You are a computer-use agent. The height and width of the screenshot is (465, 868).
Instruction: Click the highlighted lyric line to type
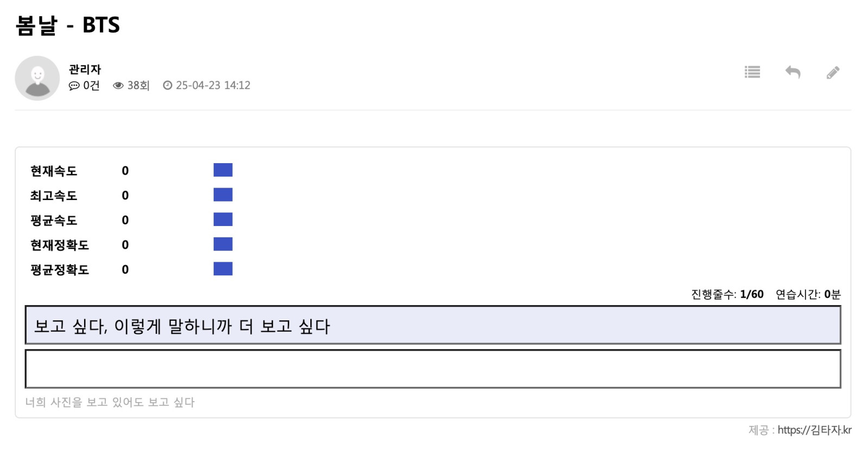click(x=432, y=325)
